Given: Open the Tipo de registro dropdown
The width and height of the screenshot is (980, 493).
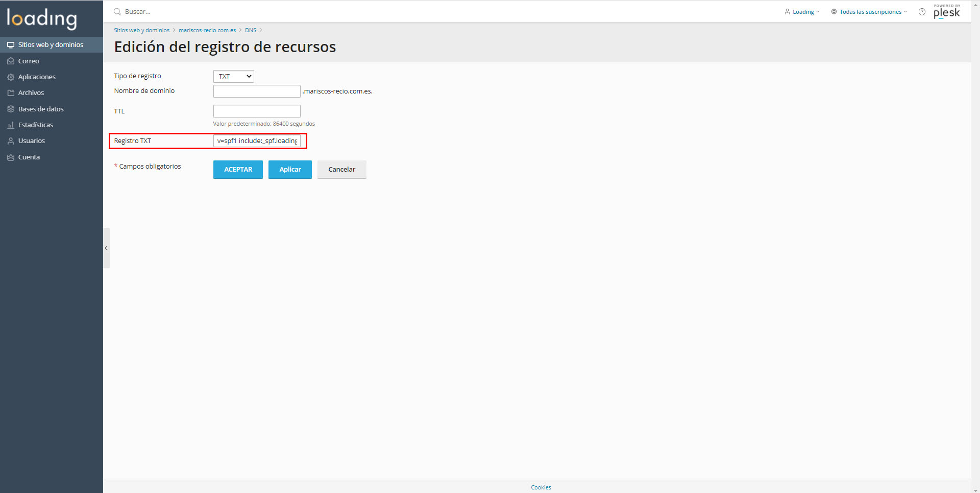Looking at the screenshot, I should tap(234, 77).
